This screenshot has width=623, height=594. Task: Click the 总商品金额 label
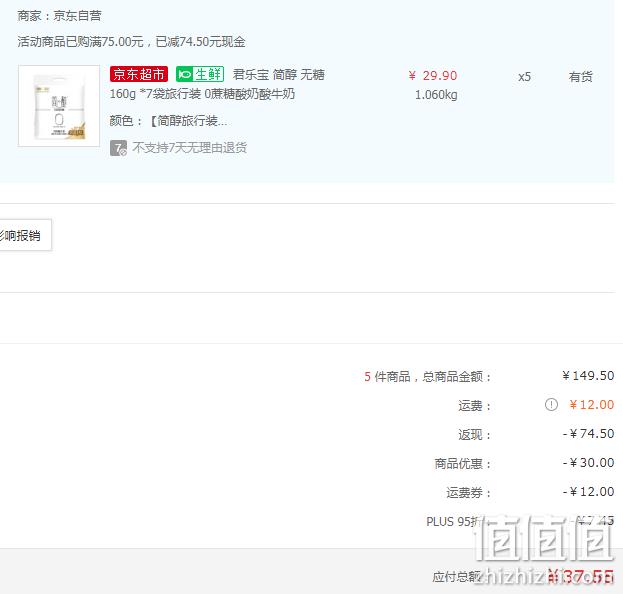457,377
